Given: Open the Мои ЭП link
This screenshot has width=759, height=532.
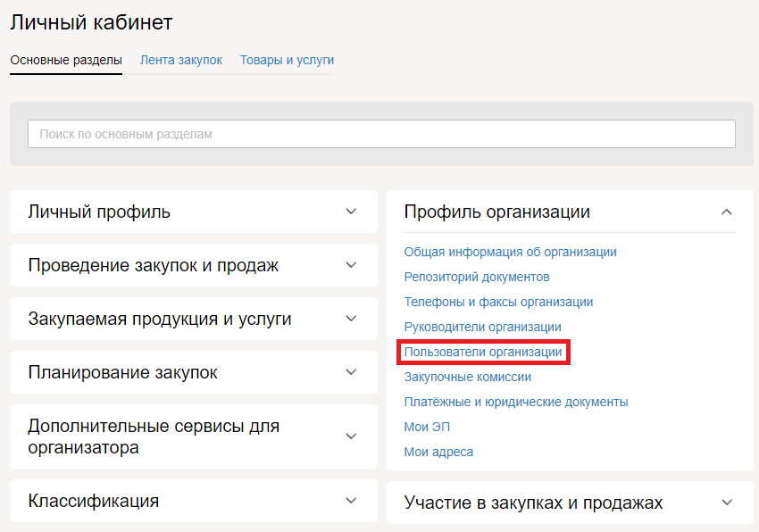Looking at the screenshot, I should [x=427, y=427].
